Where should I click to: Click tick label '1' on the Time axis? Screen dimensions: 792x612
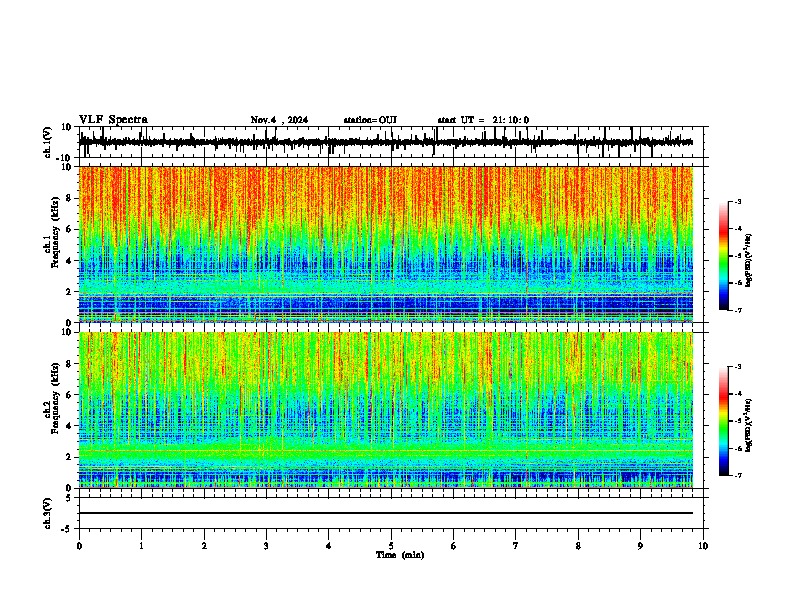coord(142,546)
